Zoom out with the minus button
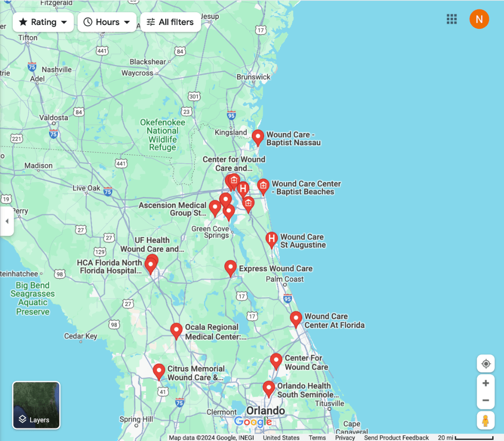This screenshot has width=504, height=441. coord(486,400)
